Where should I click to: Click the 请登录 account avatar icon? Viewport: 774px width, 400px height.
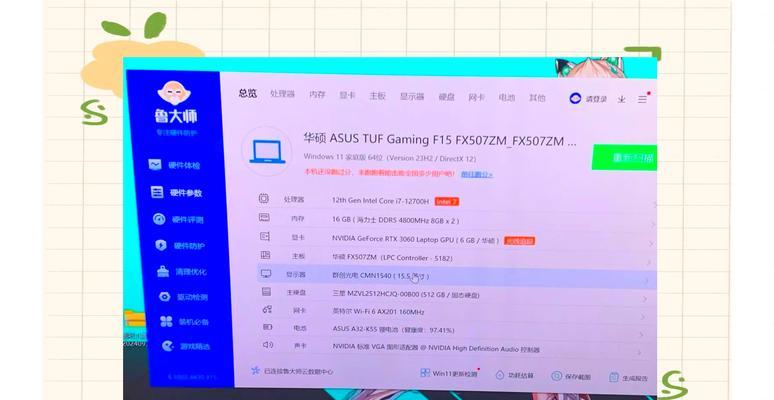tap(575, 98)
